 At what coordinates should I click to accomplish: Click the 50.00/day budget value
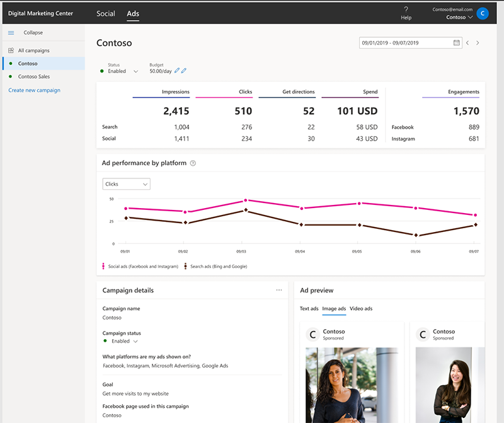(x=161, y=71)
